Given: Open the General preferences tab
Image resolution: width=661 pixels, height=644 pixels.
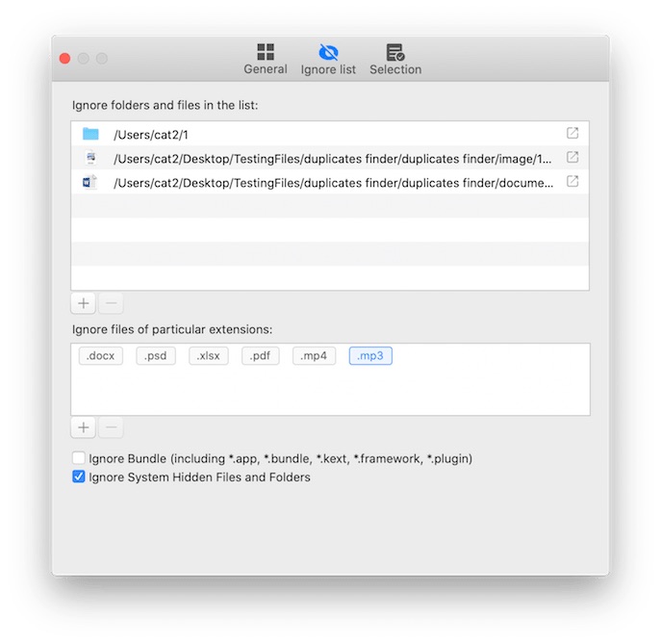Looking at the screenshot, I should pos(266,59).
